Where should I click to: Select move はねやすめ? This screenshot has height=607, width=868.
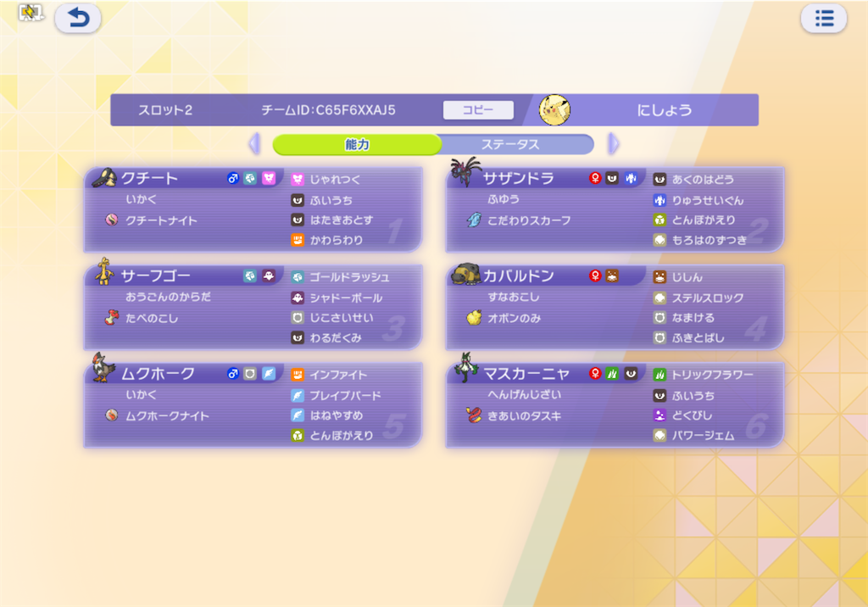coord(336,415)
